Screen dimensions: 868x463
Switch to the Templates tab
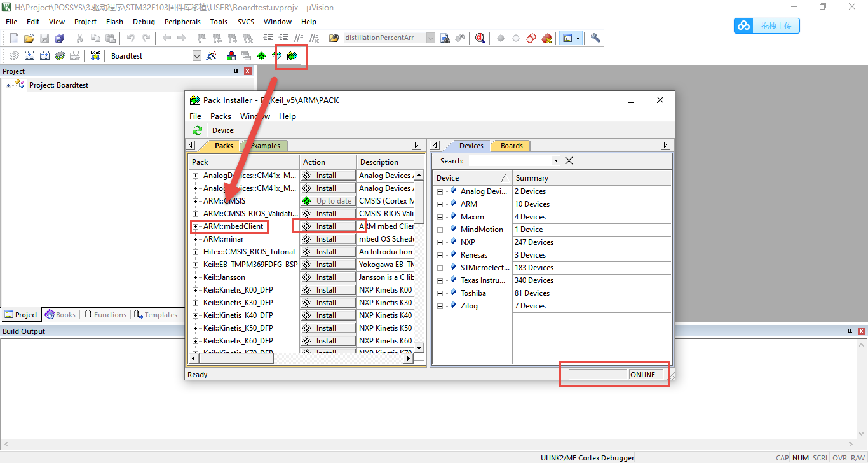156,315
